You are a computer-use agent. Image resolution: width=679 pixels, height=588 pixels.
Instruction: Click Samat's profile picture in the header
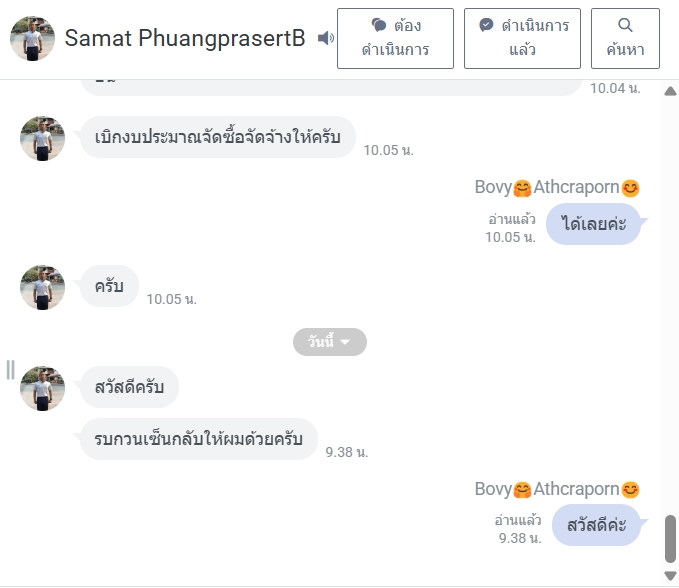pyautogui.click(x=32, y=38)
